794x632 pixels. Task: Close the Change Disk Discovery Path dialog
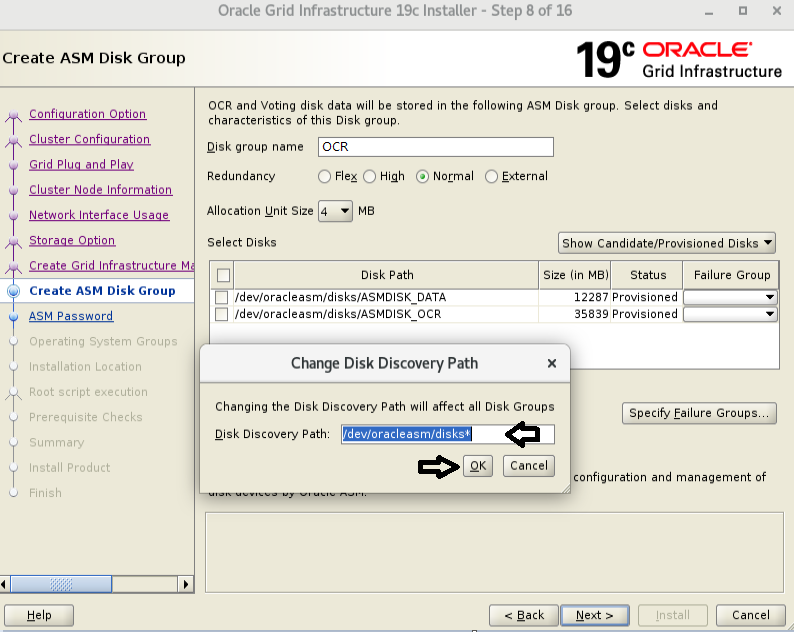tap(551, 363)
